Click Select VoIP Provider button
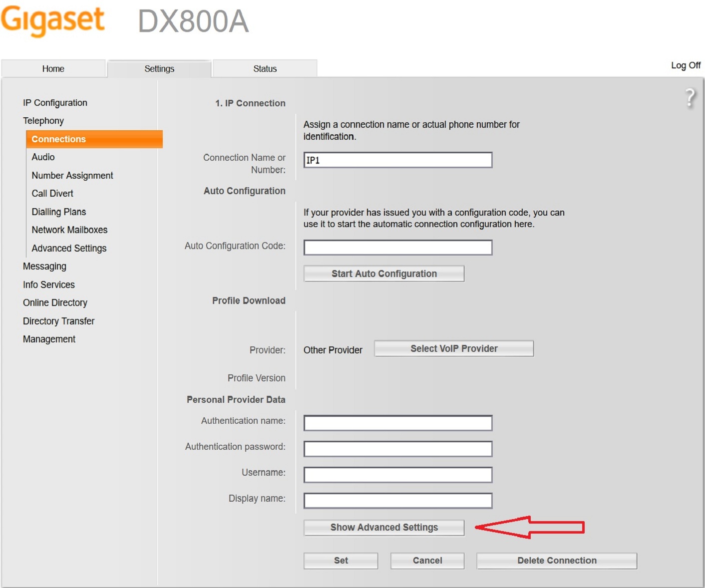The width and height of the screenshot is (705, 588). (454, 349)
